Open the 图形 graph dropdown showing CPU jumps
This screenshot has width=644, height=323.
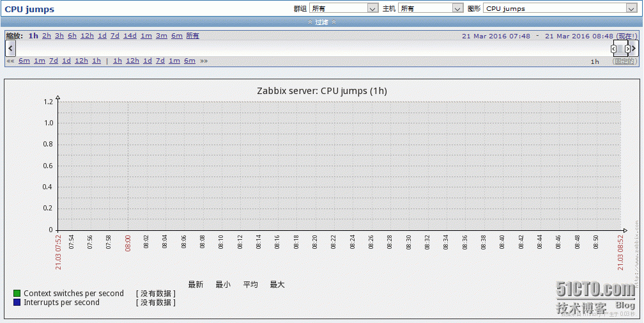point(560,8)
